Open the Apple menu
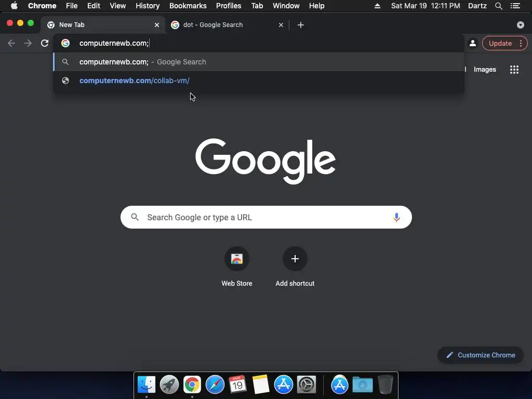 tap(14, 6)
